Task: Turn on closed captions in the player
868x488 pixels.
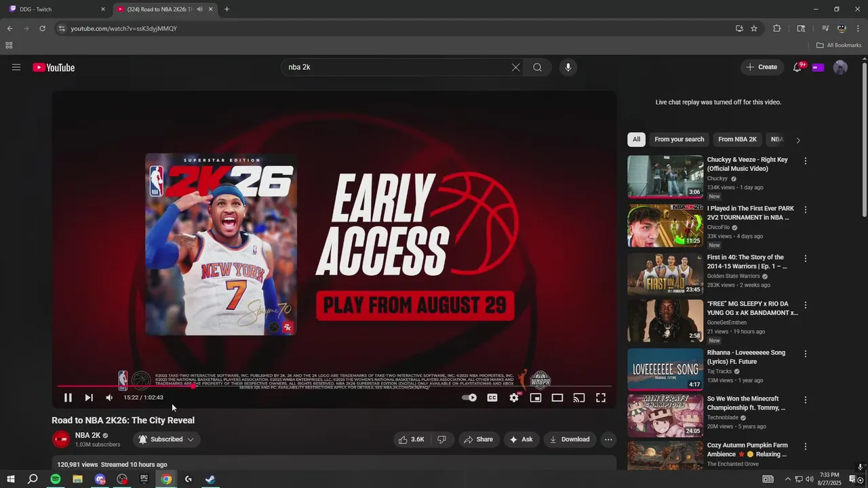Action: [x=492, y=398]
